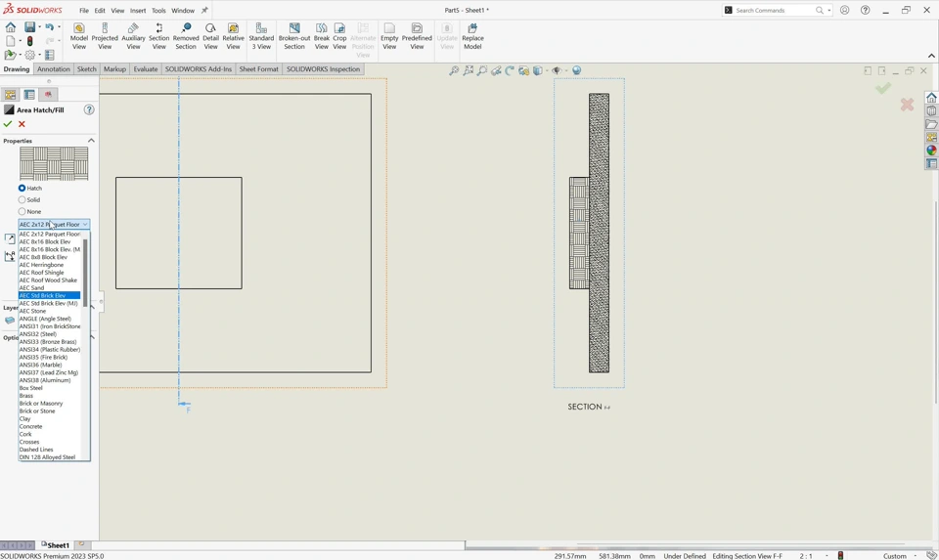Start a Section View
The width and height of the screenshot is (939, 560).
[158, 36]
